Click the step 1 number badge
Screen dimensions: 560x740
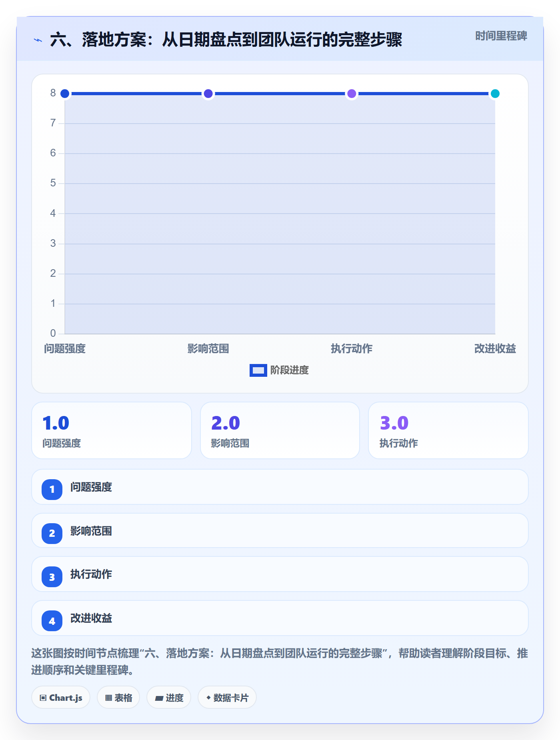click(x=52, y=489)
